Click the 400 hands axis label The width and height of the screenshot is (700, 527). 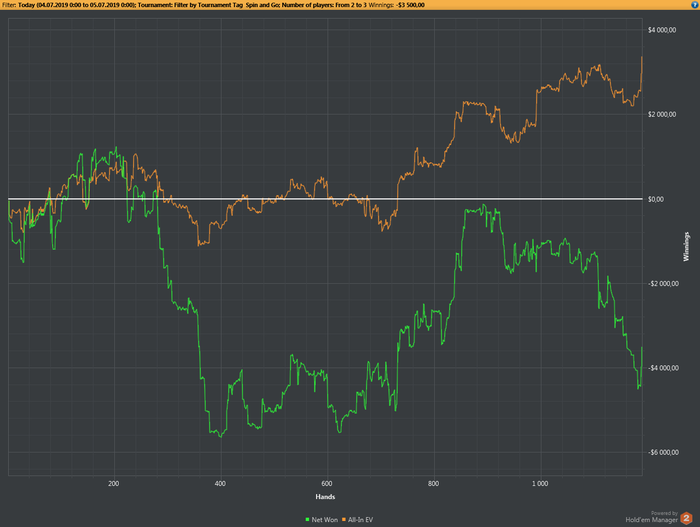tap(220, 483)
